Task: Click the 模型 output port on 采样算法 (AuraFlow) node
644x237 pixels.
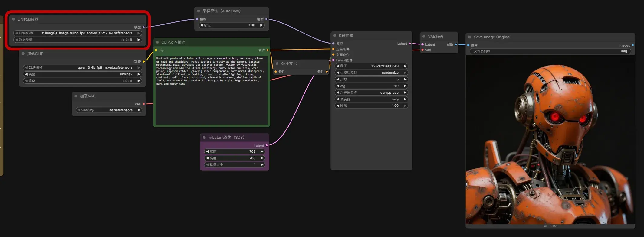Action: tap(266, 19)
